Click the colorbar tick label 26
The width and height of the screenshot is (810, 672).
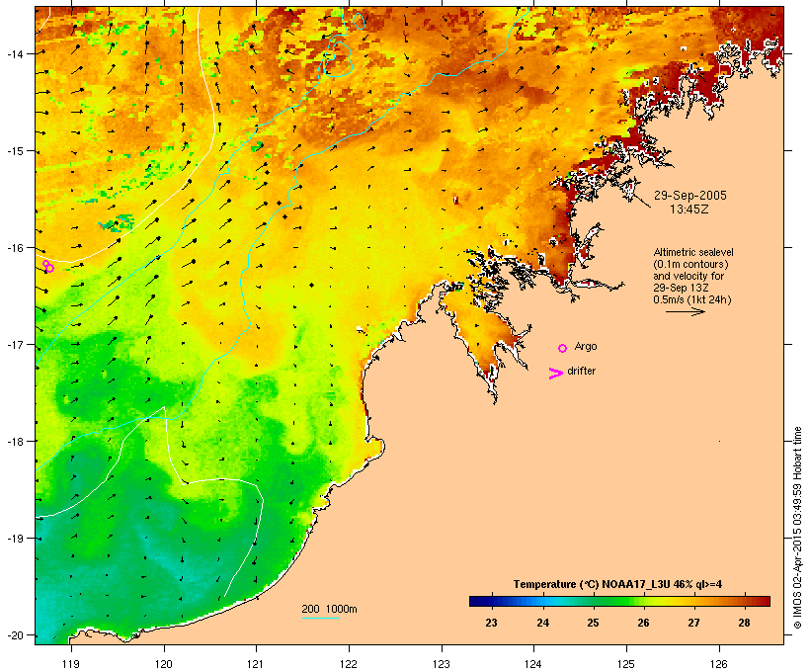[643, 623]
